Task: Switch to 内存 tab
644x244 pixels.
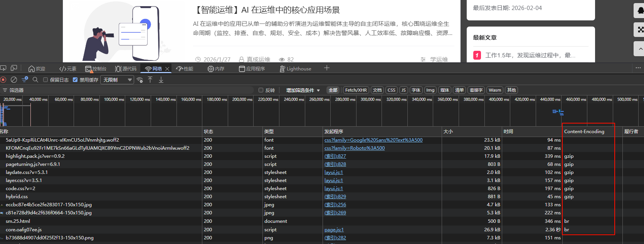Action: click(x=216, y=69)
